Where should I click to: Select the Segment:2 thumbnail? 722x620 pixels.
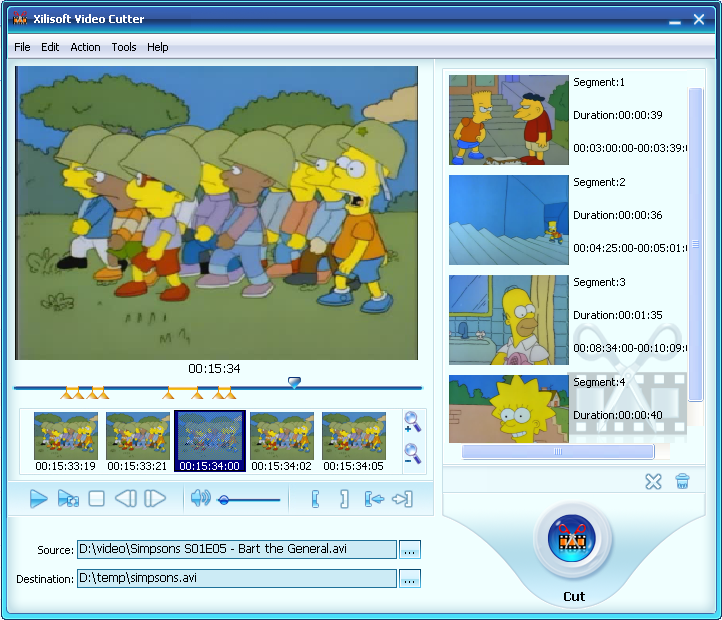click(509, 220)
